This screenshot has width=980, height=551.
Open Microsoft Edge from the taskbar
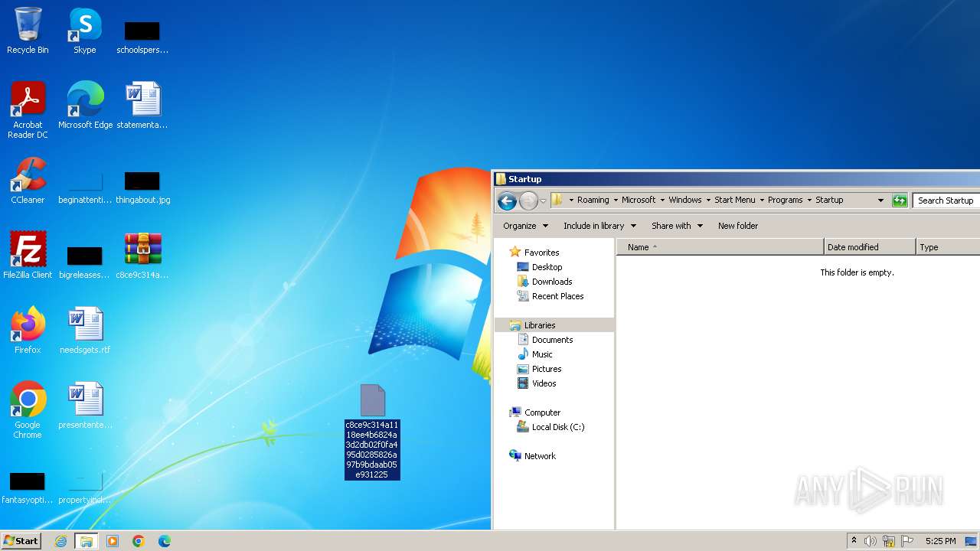click(x=165, y=541)
